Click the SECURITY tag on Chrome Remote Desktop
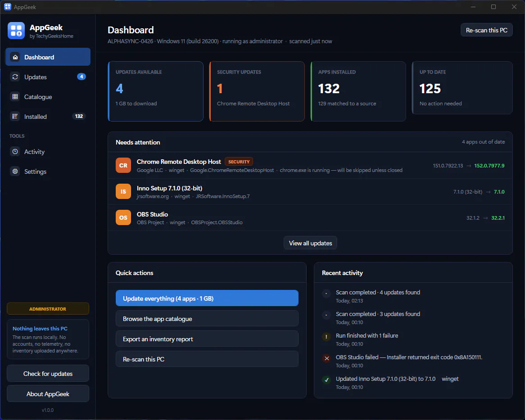The image size is (525, 420). (x=239, y=162)
